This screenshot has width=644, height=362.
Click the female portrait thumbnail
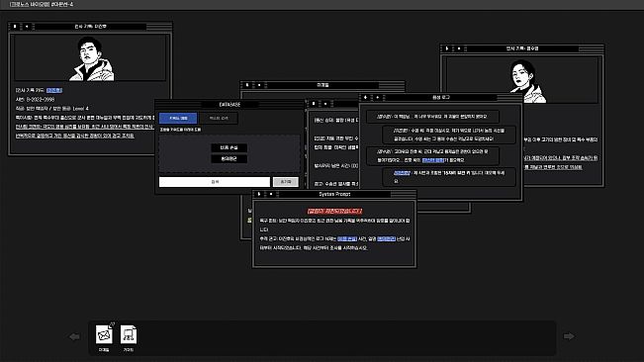[x=527, y=81]
